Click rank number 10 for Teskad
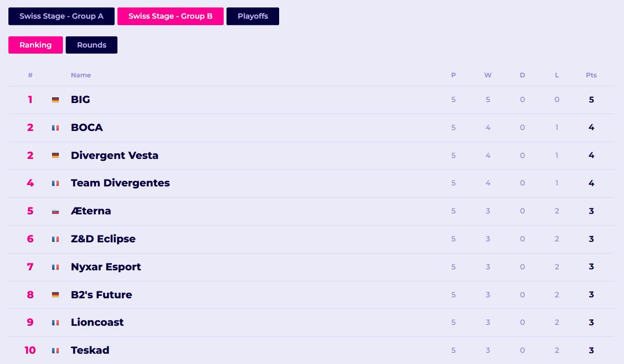The image size is (624, 364). click(30, 350)
